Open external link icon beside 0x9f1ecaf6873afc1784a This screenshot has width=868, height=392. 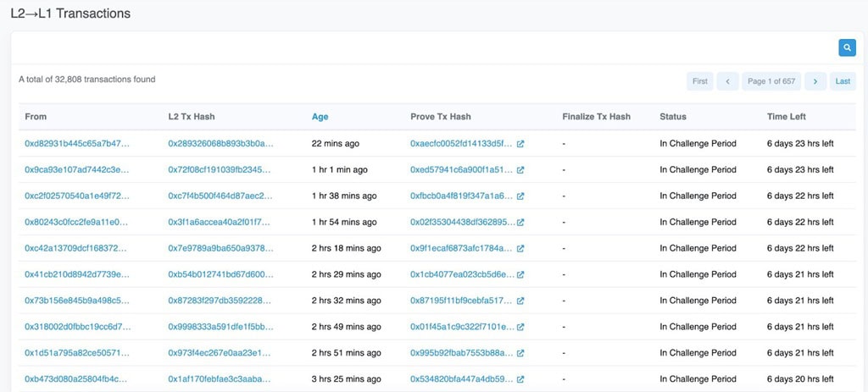(x=520, y=249)
